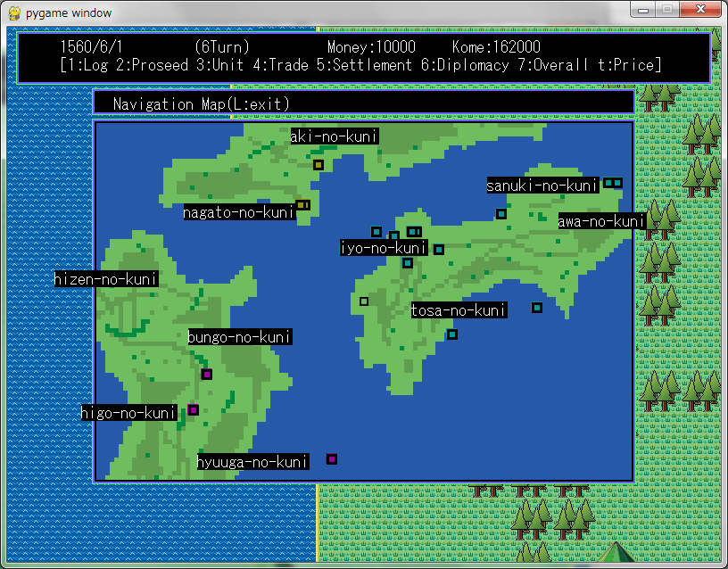Click the iyo-no-kuni province label
Screen dimensions: 728x569
[384, 248]
